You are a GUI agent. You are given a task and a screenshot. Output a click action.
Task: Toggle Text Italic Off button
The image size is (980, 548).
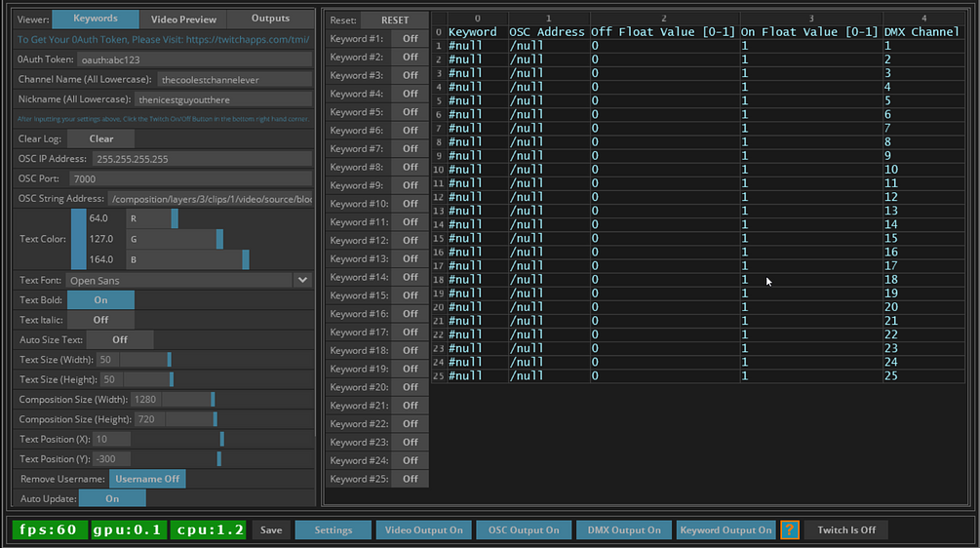100,320
